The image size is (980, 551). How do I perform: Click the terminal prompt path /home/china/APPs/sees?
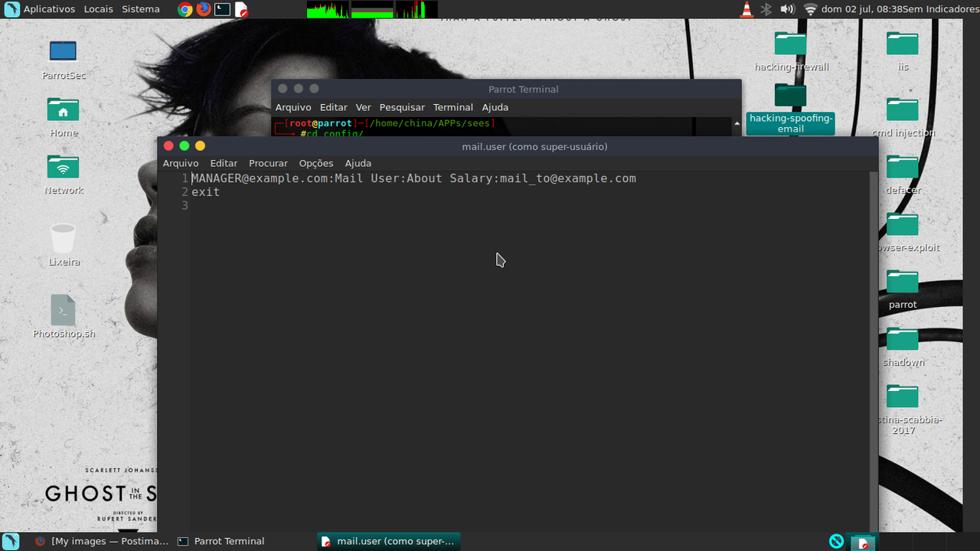tap(430, 123)
